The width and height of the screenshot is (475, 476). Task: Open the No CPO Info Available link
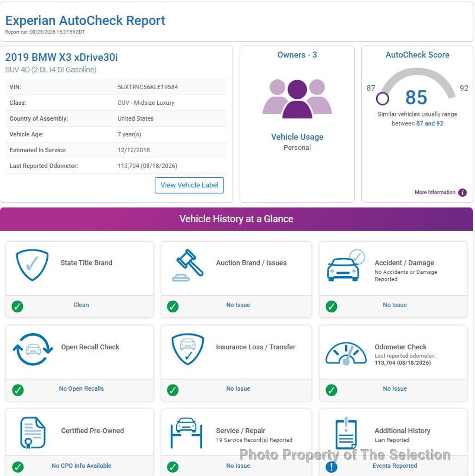(81, 466)
